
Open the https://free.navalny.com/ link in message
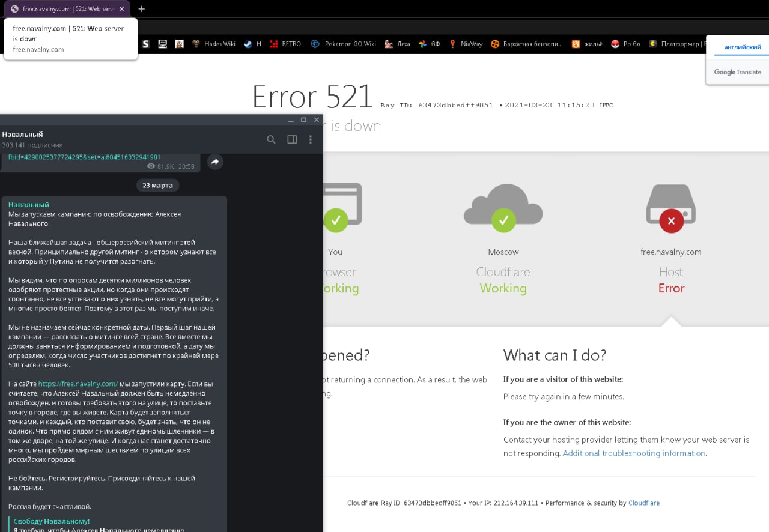[x=78, y=384]
